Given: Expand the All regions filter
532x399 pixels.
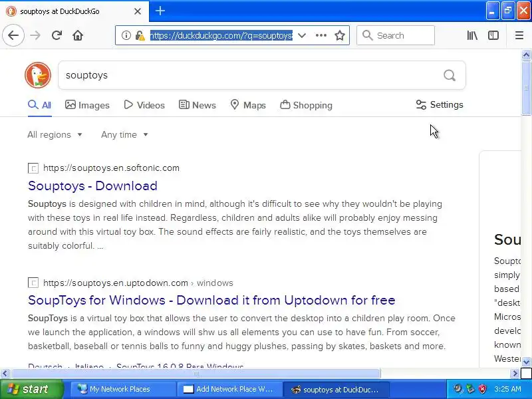Looking at the screenshot, I should coord(55,135).
